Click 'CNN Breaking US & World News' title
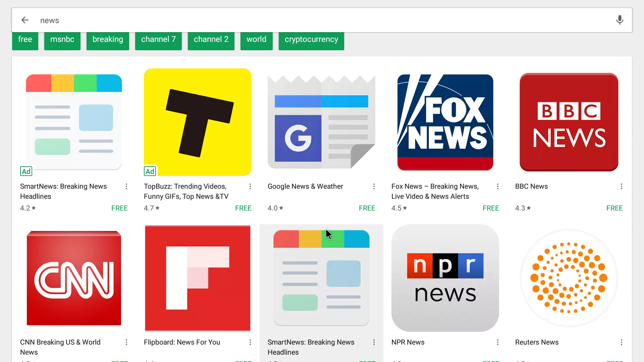Screen dimensions: 644x362 coord(60,347)
